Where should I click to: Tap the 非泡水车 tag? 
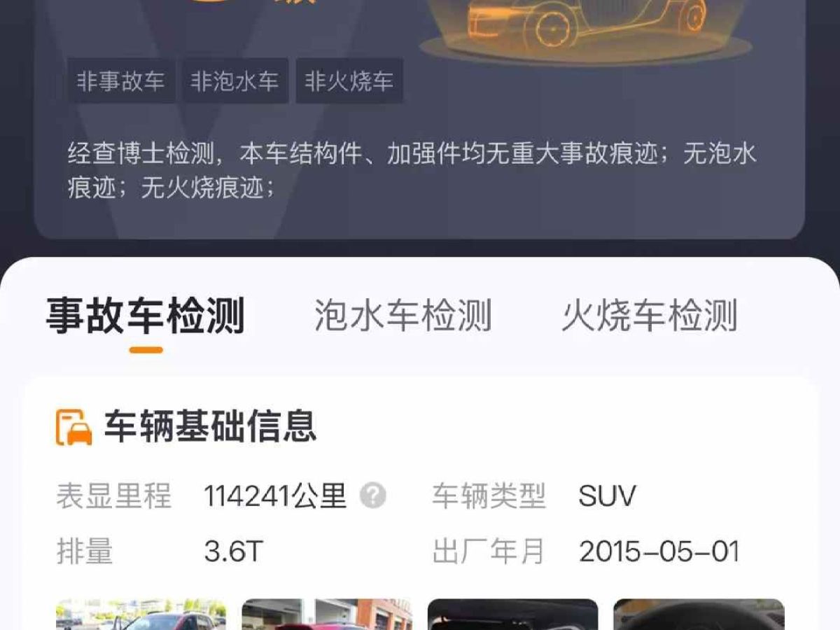[235, 81]
